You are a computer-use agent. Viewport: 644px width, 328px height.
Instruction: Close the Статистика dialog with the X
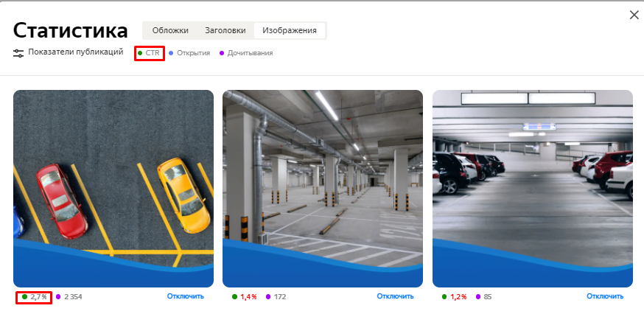pyautogui.click(x=634, y=15)
